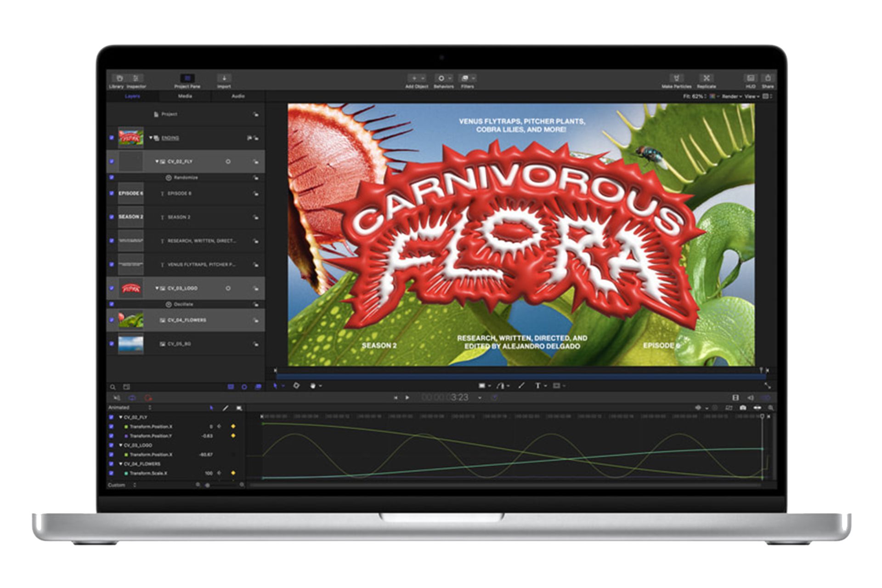Click the Replicate icon
This screenshot has height=588, width=882.
point(707,79)
